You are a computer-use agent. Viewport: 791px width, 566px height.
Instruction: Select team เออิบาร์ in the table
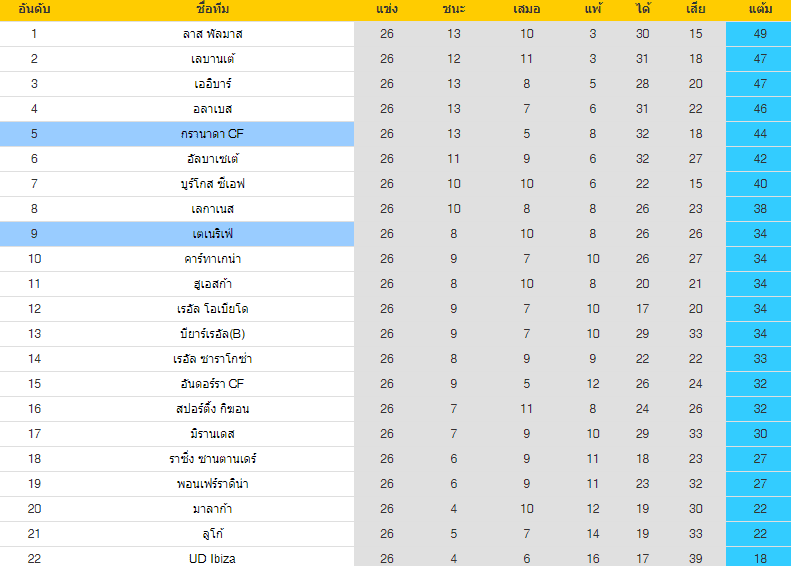212,84
